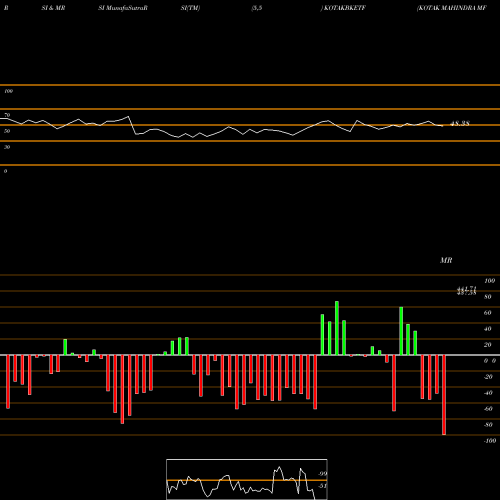The height and width of the screenshot is (500, 500).
Task: Click the -99 label in mini chart
Action: pyautogui.click(x=322, y=474)
